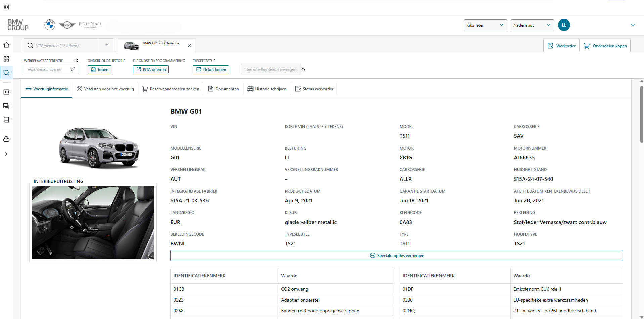Click the ISTA openen button
The height and width of the screenshot is (319, 644).
click(x=150, y=69)
